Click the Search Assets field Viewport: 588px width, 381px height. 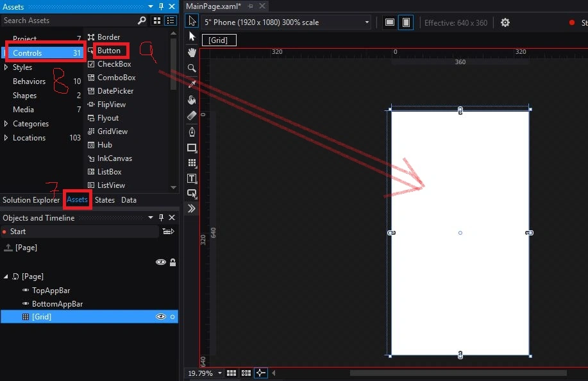tap(69, 21)
